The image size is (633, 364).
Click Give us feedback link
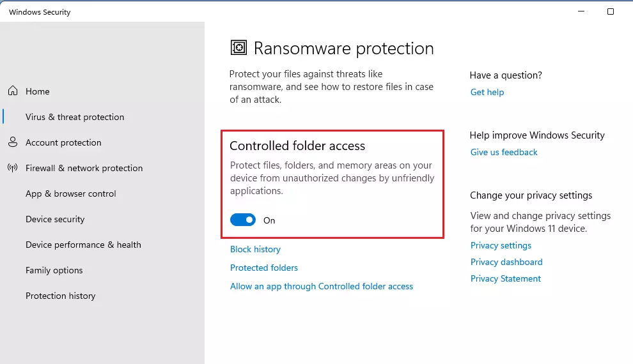pyautogui.click(x=503, y=153)
